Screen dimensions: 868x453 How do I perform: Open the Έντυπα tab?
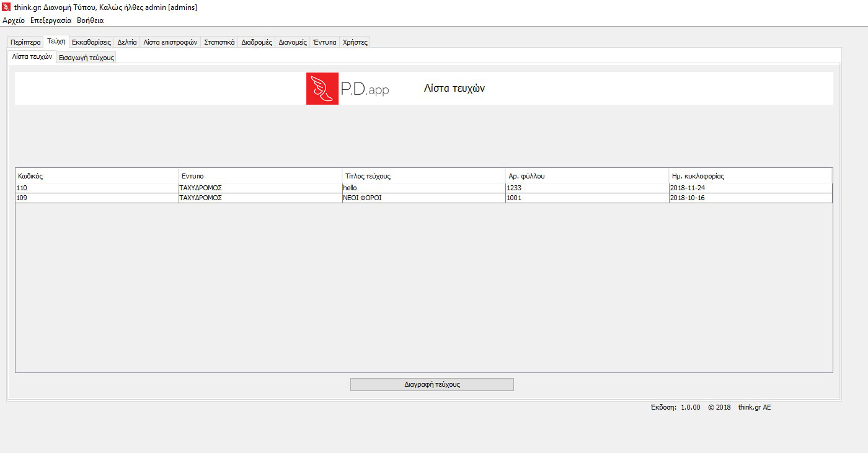(x=324, y=43)
